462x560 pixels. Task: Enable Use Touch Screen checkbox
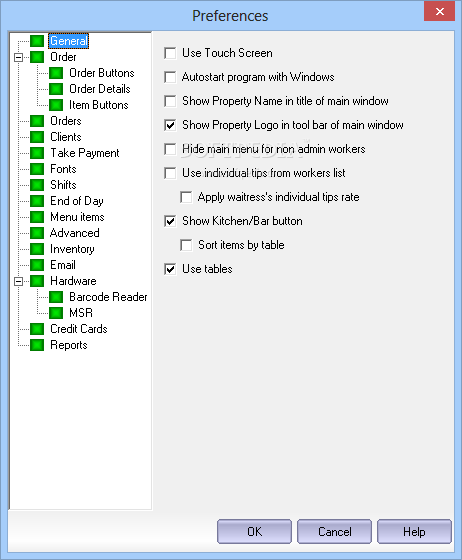pyautogui.click(x=170, y=53)
